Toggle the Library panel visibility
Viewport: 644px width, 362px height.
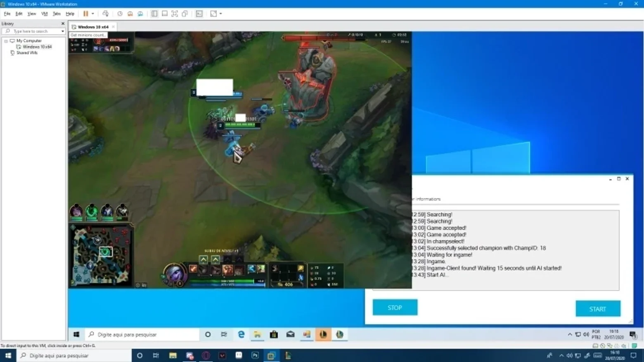154,14
